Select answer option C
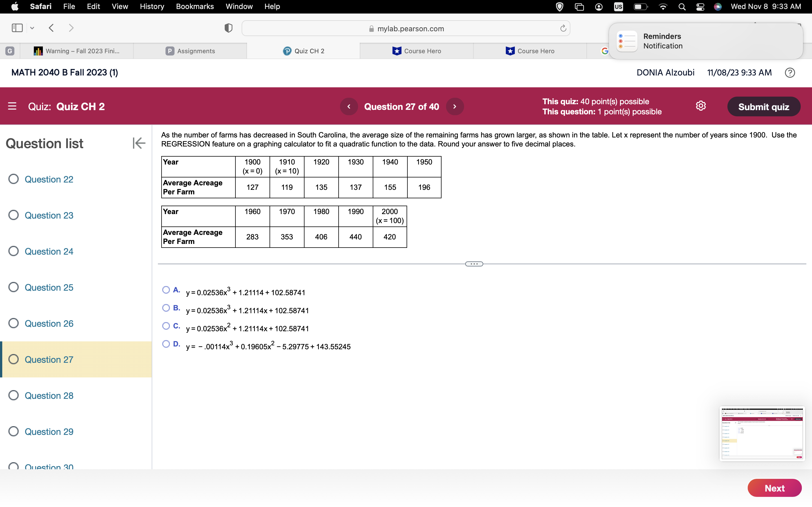Screen dimensions: 812x507 point(166,326)
